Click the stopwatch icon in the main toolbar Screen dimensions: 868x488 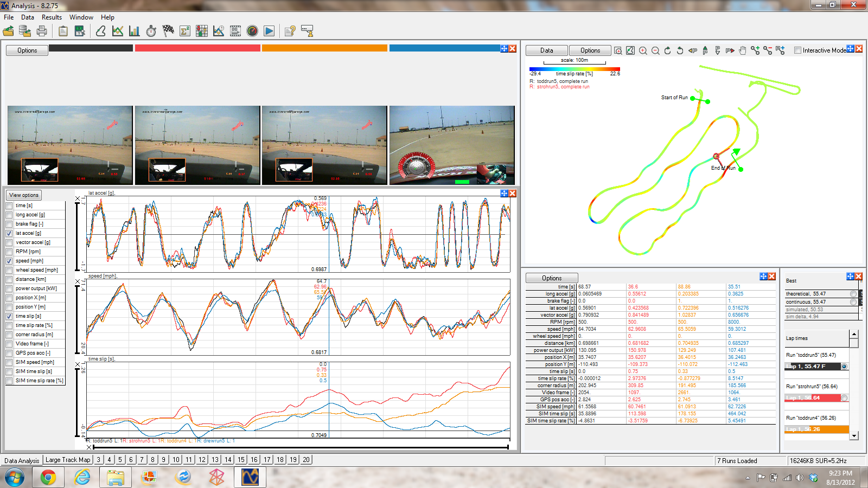(151, 31)
